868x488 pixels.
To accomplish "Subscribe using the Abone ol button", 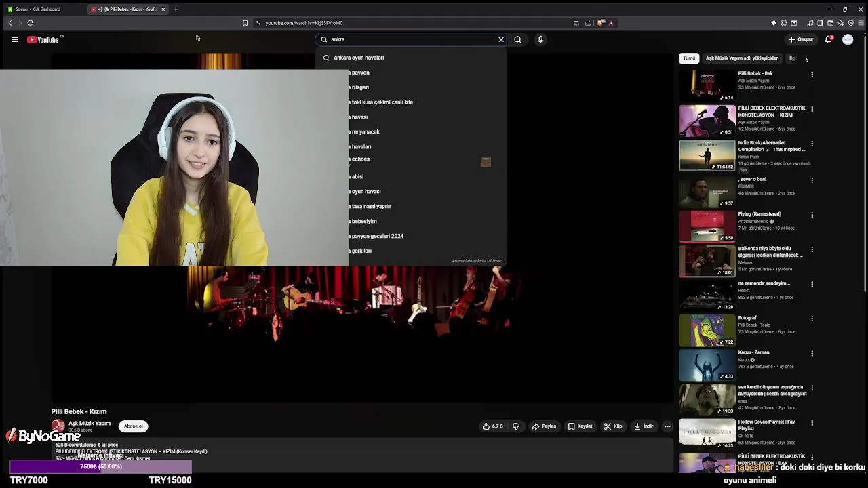I will tap(134, 426).
